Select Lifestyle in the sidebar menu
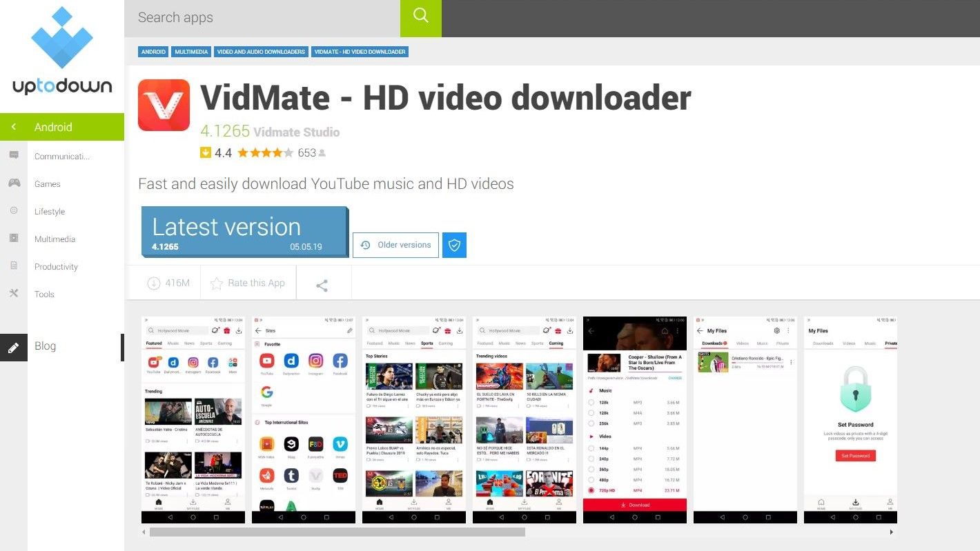Screen dimensions: 980x551 pos(49,212)
